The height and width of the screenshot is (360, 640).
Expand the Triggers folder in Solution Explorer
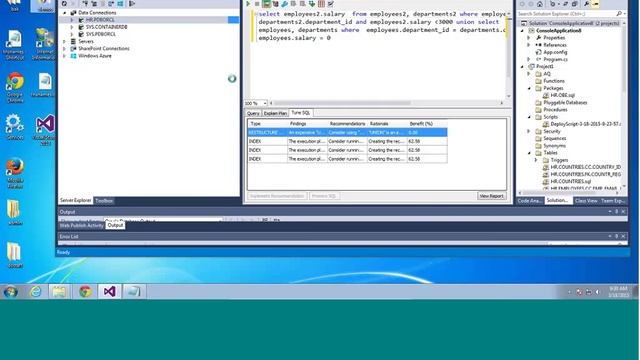[x=536, y=160]
